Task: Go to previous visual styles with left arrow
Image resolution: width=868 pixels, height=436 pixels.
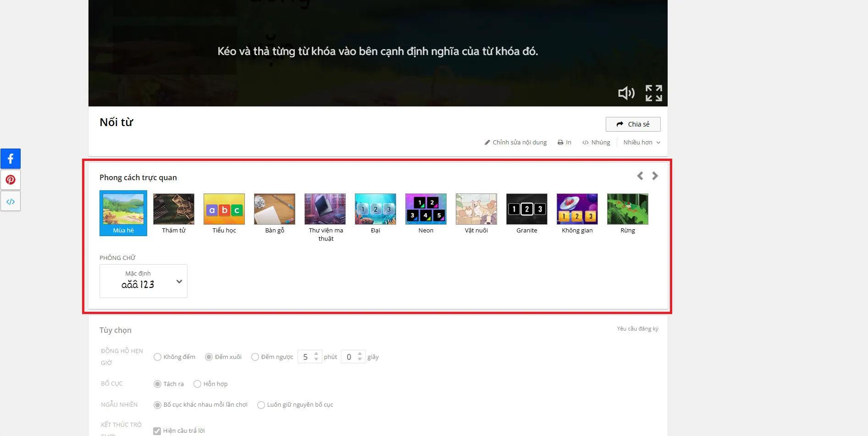Action: pyautogui.click(x=640, y=176)
